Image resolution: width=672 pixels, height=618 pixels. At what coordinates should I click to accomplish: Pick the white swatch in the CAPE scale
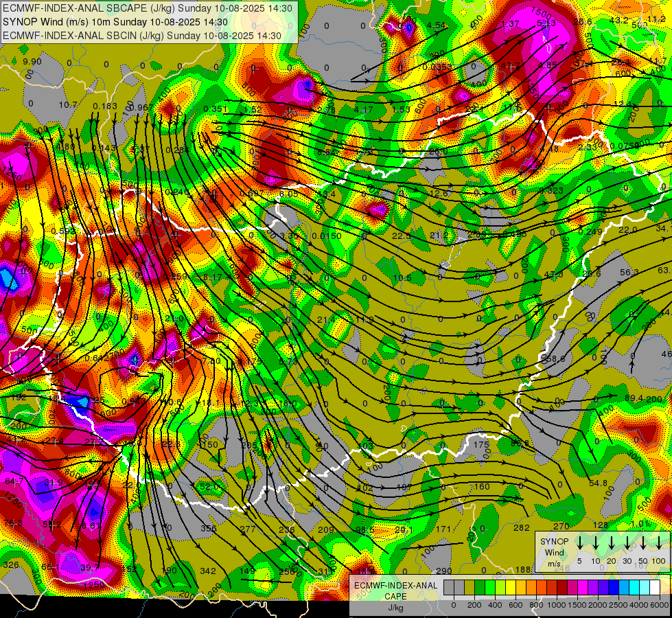coord(656,587)
